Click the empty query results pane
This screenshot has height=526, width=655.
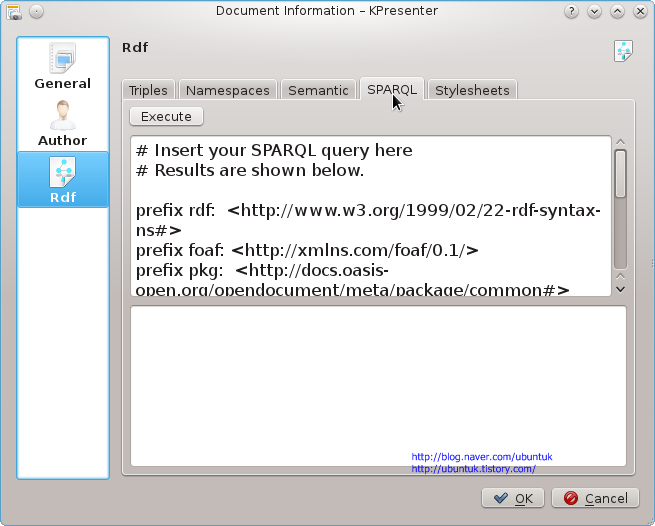(378, 386)
